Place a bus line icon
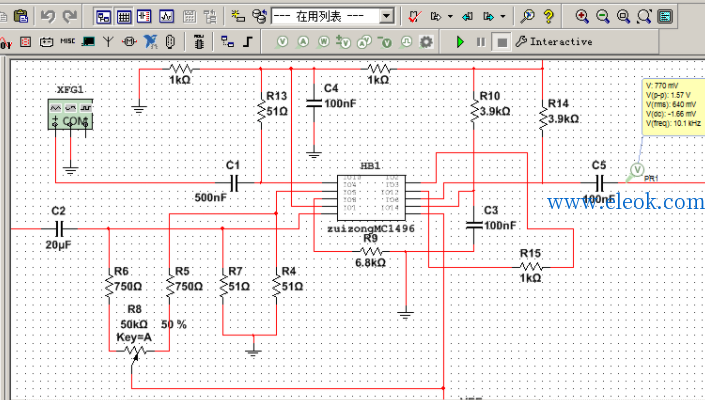The height and width of the screenshot is (400, 705). click(x=248, y=42)
